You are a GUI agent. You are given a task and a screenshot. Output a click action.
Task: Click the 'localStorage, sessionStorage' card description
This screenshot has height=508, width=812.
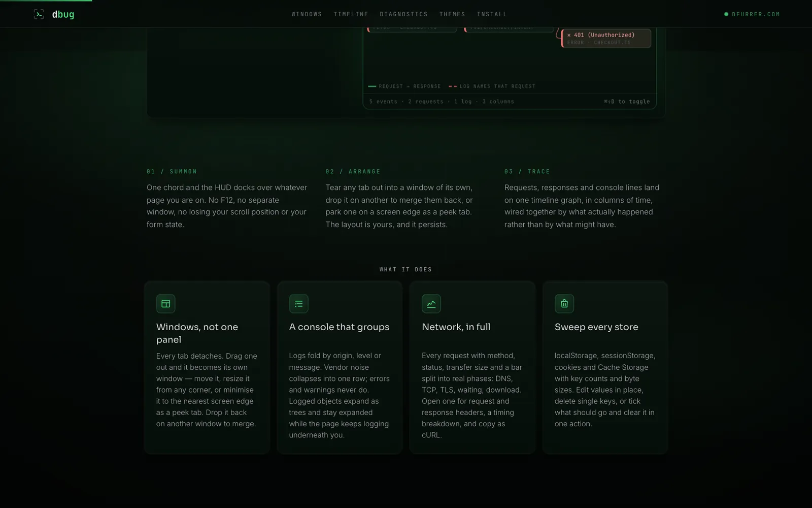pyautogui.click(x=605, y=390)
